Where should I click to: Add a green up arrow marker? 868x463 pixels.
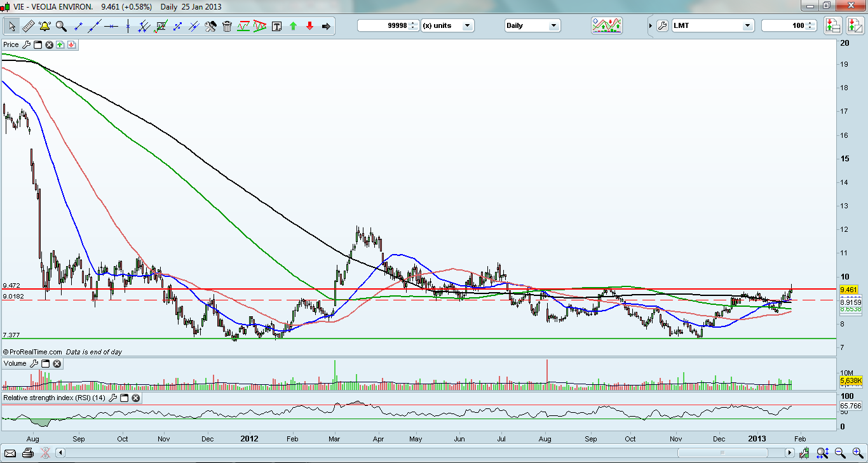point(294,26)
